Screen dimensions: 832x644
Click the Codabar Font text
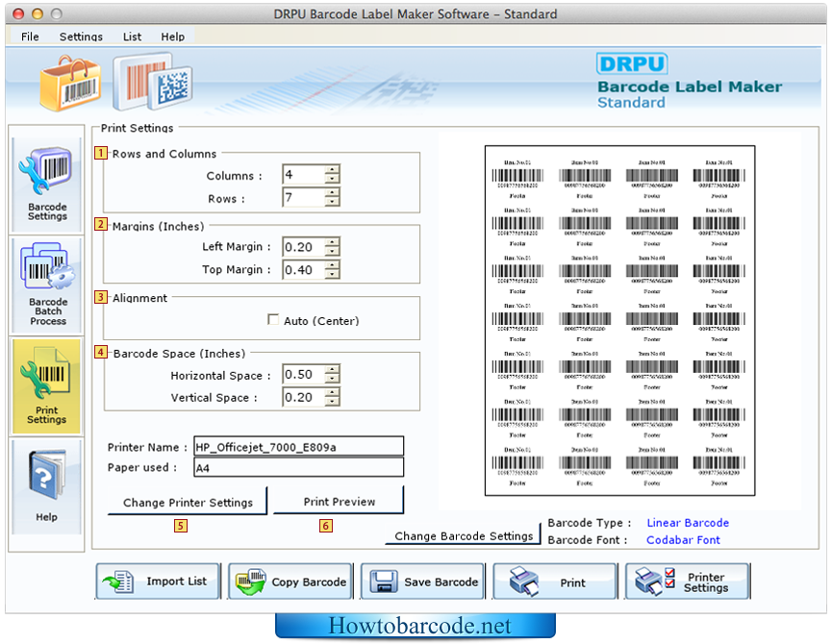pyautogui.click(x=683, y=539)
